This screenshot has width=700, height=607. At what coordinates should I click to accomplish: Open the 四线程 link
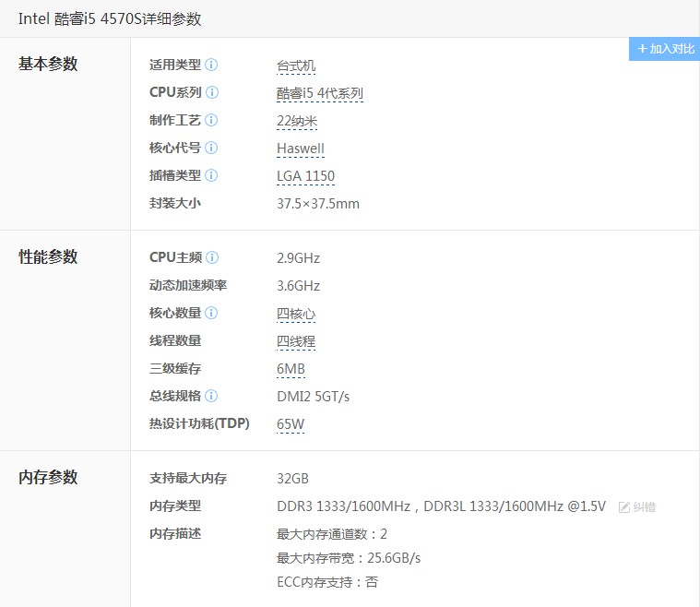[x=296, y=342]
